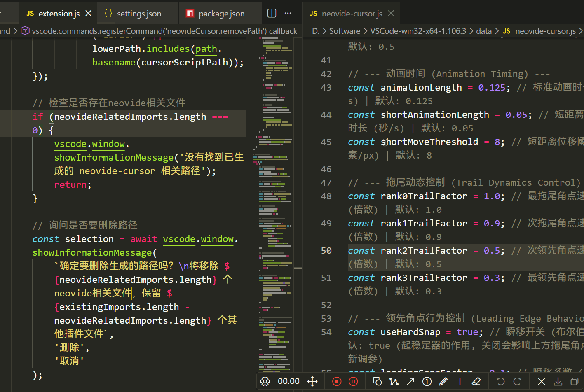Open the editor more actions menu
584x392 pixels.
(288, 13)
